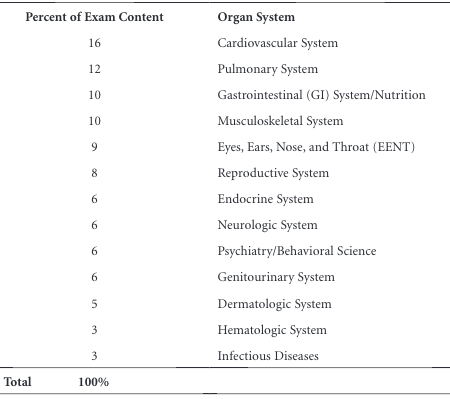Image resolution: width=450 pixels, height=399 pixels.
Task: Click the 'Percent of Exam Content' header
Action: tap(94, 17)
